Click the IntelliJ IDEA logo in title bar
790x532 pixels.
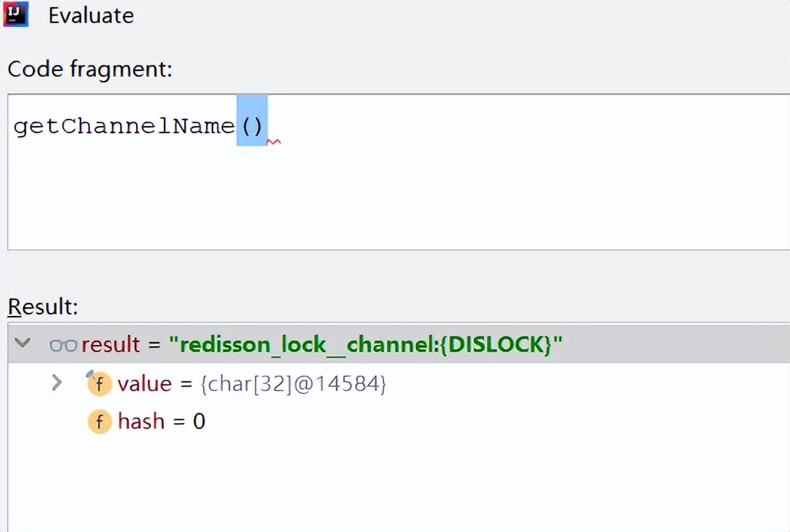[15, 14]
